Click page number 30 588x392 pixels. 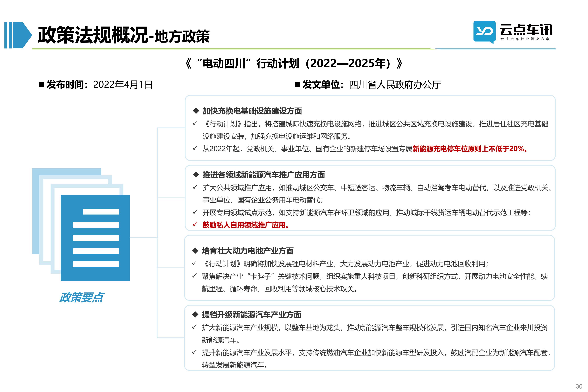point(579,386)
